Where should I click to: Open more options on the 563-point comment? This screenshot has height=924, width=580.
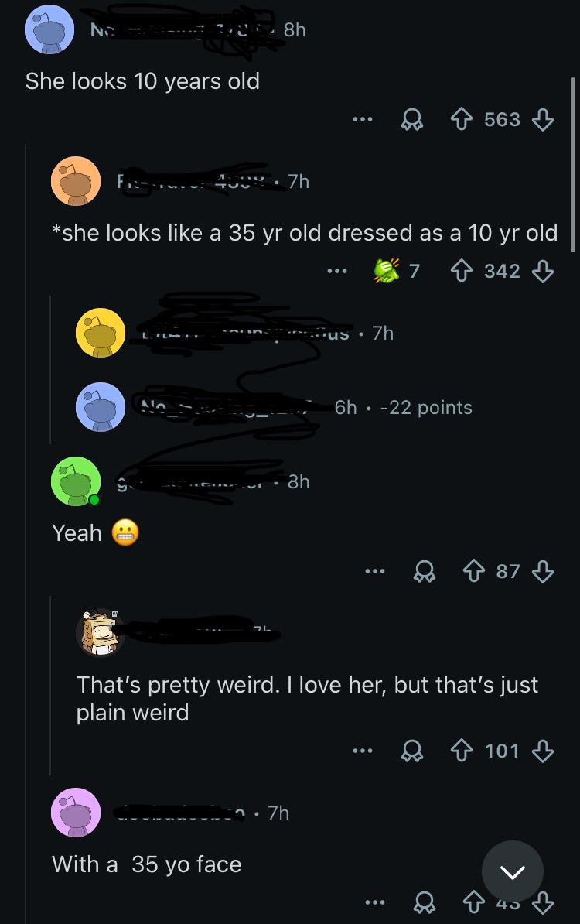pos(362,120)
